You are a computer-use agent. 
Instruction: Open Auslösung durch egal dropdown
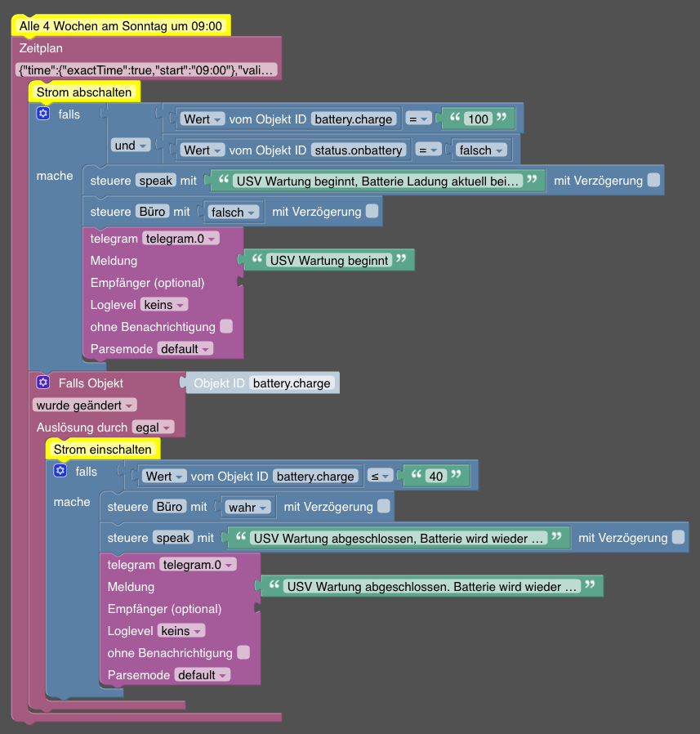pyautogui.click(x=153, y=427)
